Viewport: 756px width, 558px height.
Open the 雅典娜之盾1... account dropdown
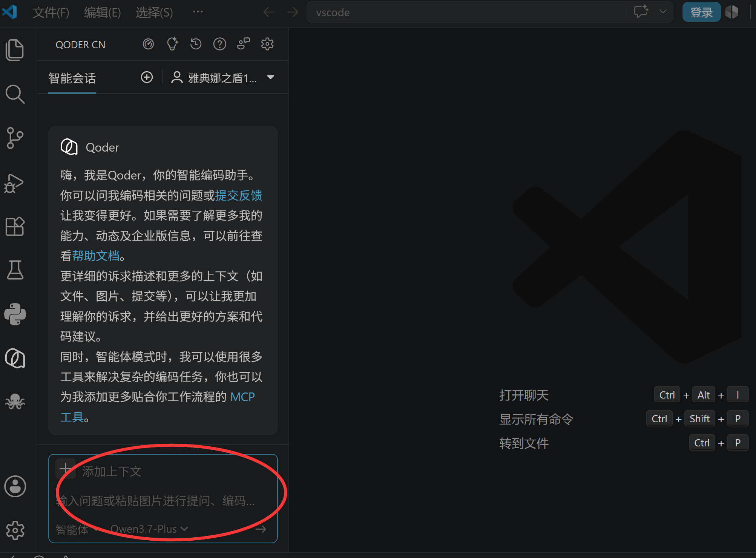pos(223,78)
